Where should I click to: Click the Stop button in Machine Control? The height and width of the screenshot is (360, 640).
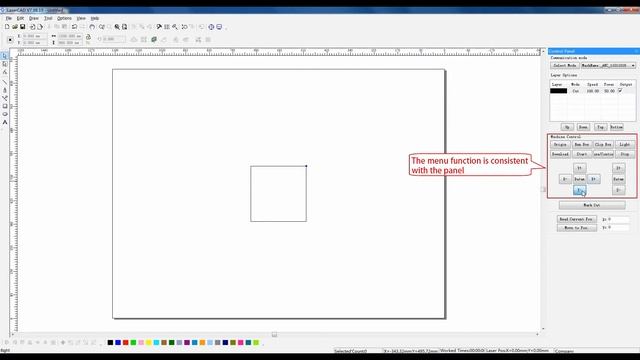624,154
